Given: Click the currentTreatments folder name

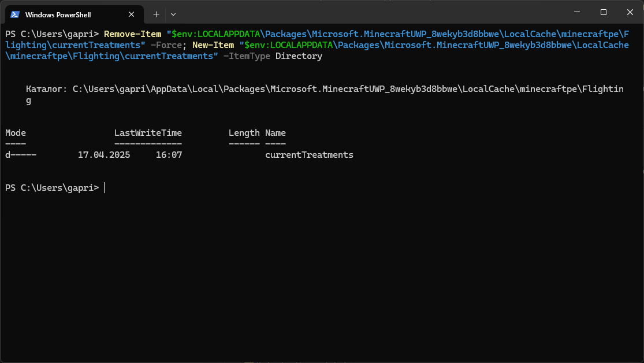Looking at the screenshot, I should pyautogui.click(x=309, y=155).
